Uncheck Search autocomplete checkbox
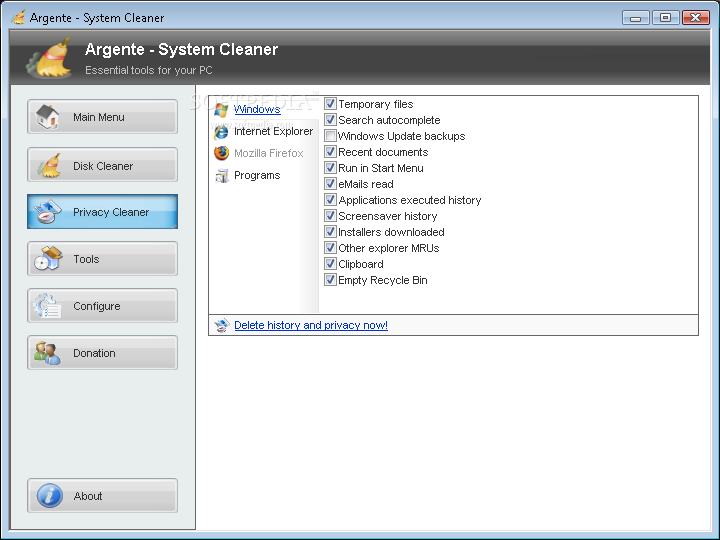This screenshot has height=540, width=720. point(330,120)
